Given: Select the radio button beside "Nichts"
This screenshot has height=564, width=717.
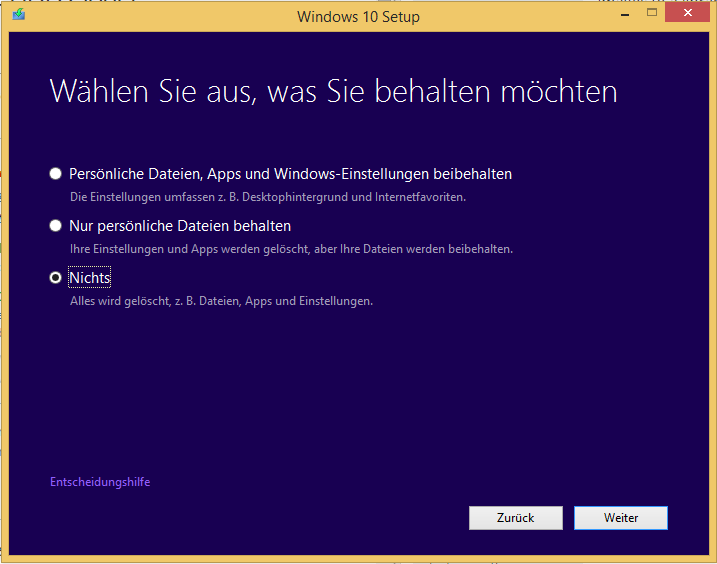Looking at the screenshot, I should (56, 278).
